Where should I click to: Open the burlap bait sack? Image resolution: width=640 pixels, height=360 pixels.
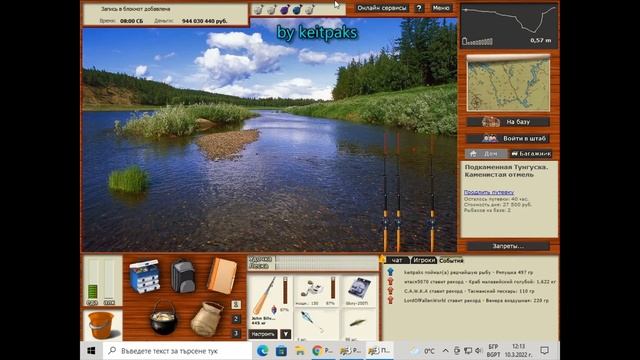coord(207,319)
